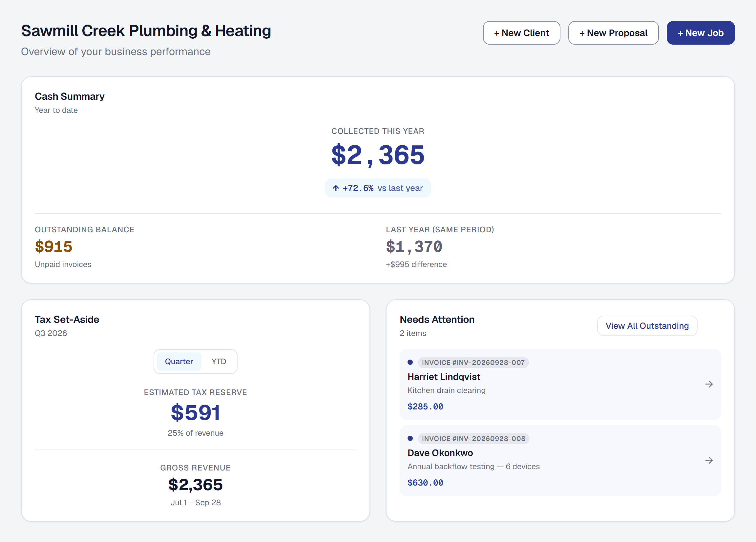Click the Jul 1 – Sep 28 date range

[x=195, y=502]
